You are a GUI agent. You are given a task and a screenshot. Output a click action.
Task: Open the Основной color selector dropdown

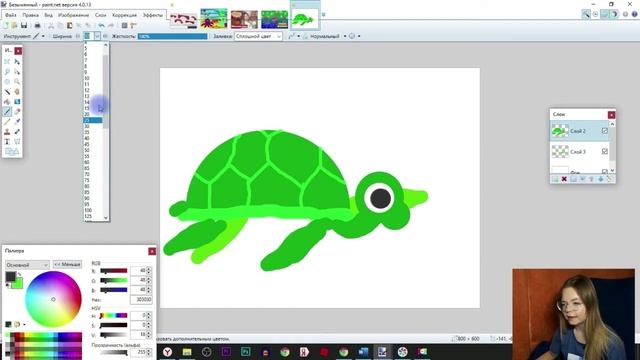tap(27, 265)
